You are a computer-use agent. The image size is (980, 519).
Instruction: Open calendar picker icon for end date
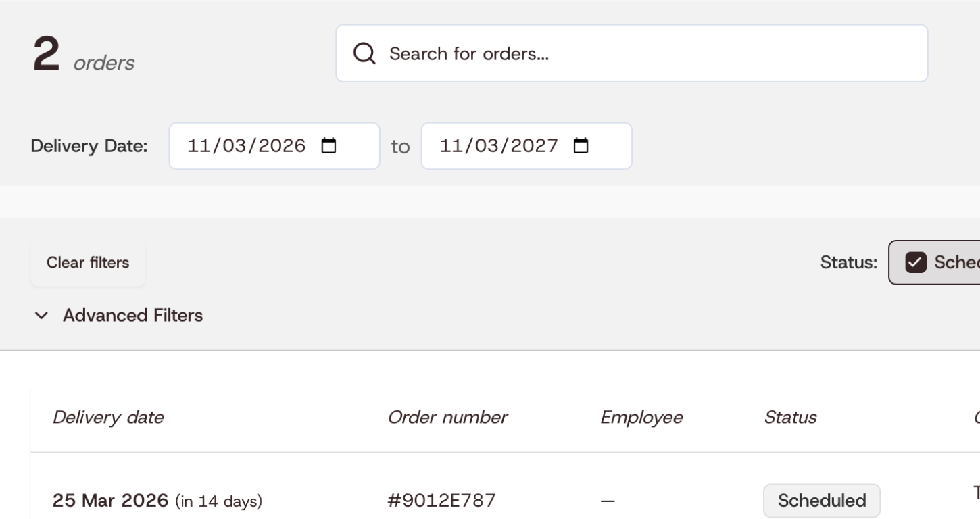tap(581, 146)
